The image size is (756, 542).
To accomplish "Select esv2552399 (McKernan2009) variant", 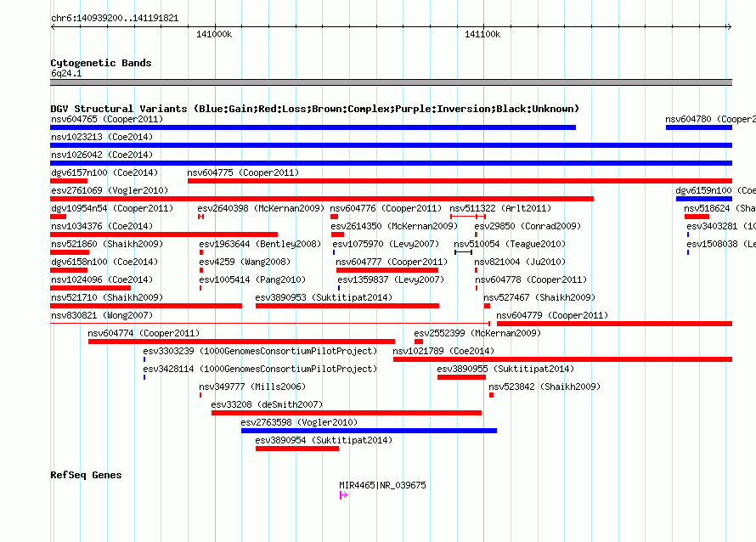I will 477,333.
